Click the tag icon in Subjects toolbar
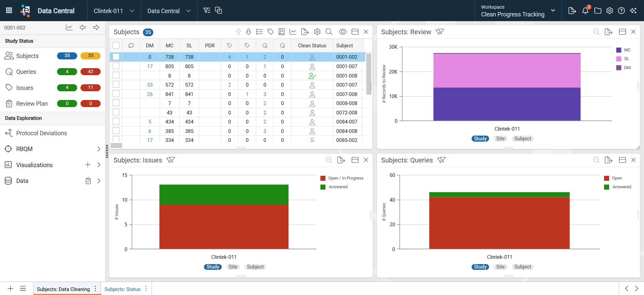 click(271, 32)
